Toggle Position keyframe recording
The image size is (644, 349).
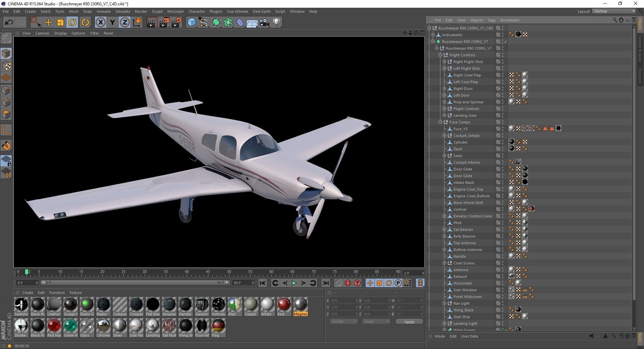(x=370, y=283)
